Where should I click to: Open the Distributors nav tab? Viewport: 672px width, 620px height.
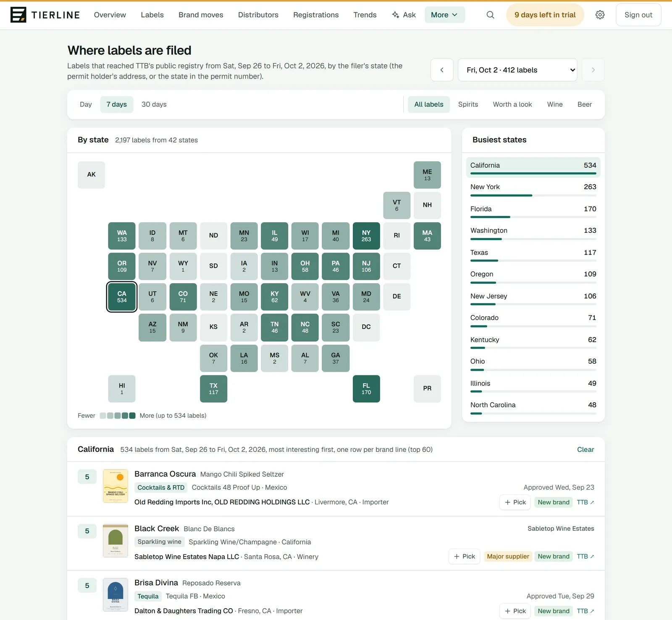click(x=258, y=15)
